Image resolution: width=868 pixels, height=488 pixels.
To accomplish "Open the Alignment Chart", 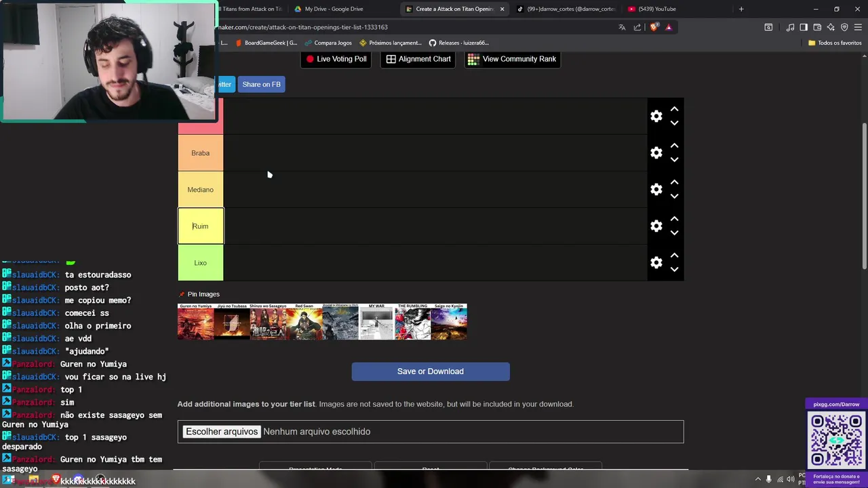I will (418, 59).
